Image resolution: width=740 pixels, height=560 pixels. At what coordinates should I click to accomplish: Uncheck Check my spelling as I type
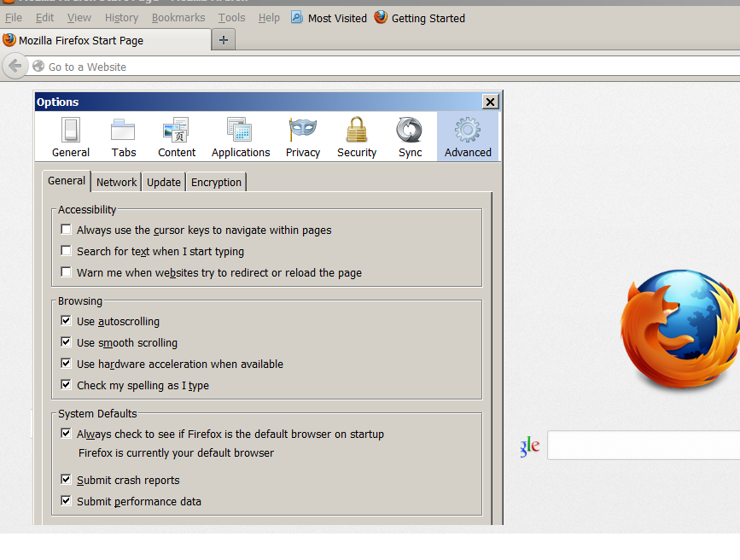pos(66,384)
